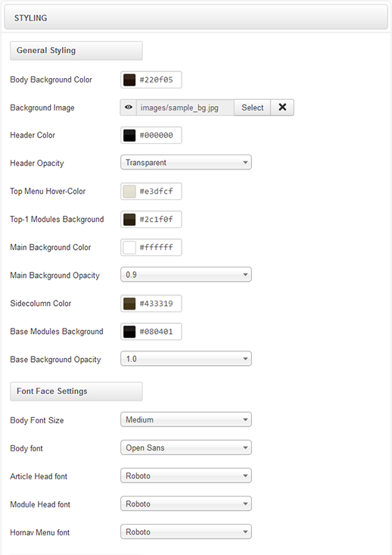Open Hornav Menu font dropdown
This screenshot has height=555, width=392.
pyautogui.click(x=186, y=532)
